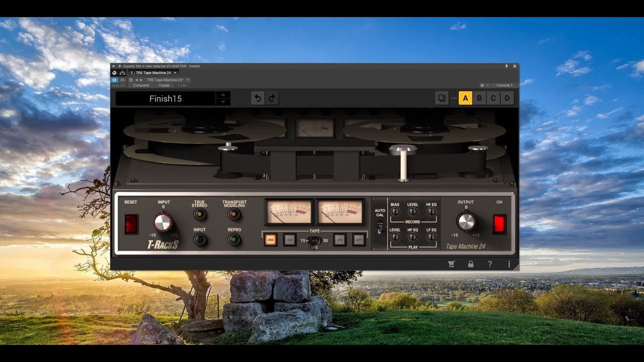Open the preset list document icon

(x=131, y=80)
